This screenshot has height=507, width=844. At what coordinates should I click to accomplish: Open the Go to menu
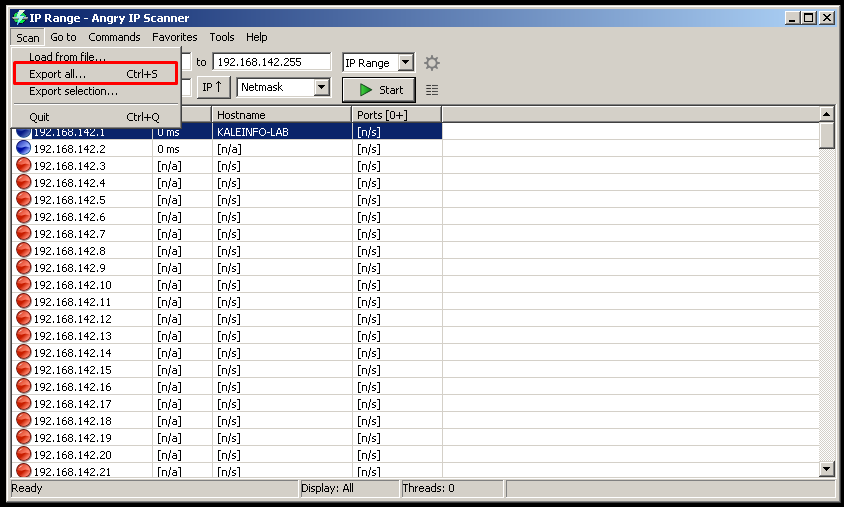pyautogui.click(x=63, y=37)
